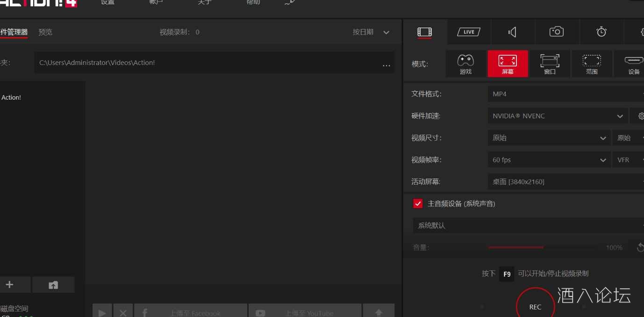Toggle the 主音频设备 system sound checkbox
644x317 pixels.
(418, 203)
